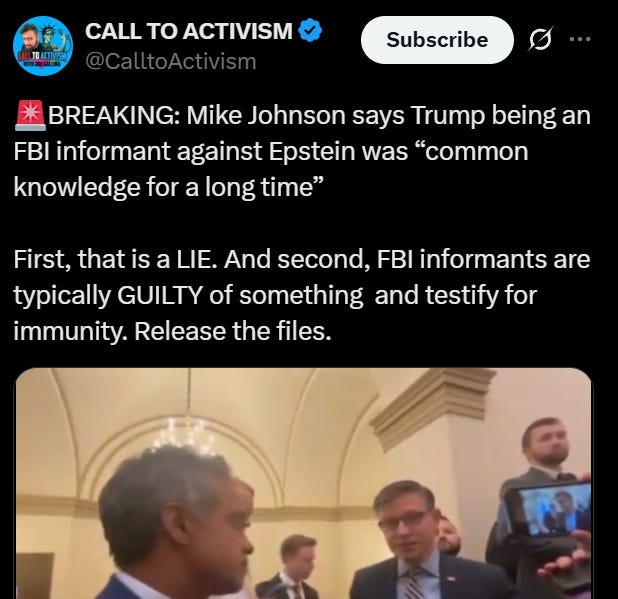
Task: Click the "Release the files." sentence
Action: (233, 331)
